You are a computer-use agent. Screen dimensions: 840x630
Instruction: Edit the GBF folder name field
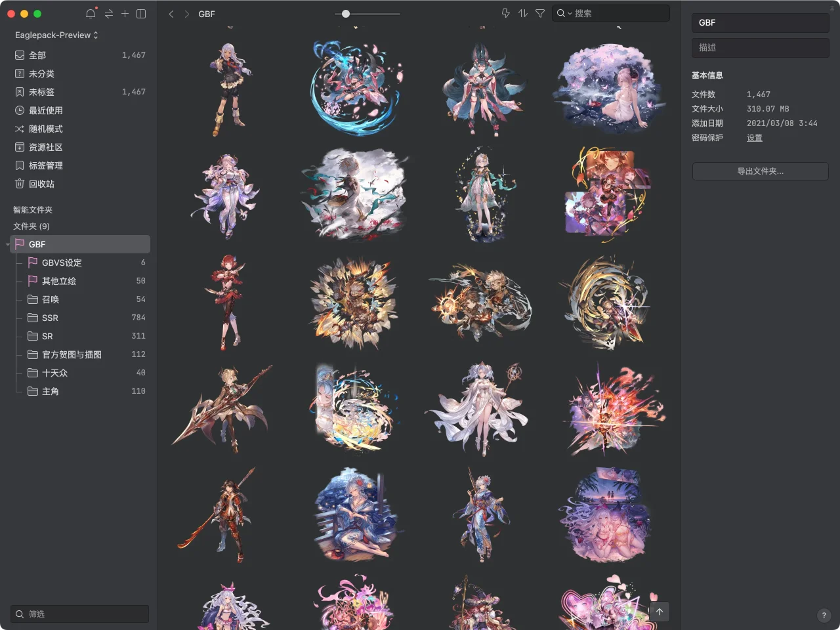[x=760, y=22]
